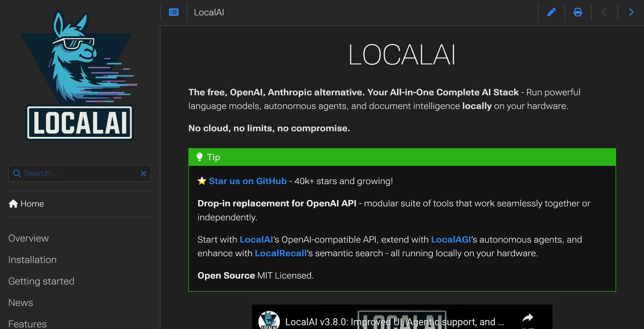This screenshot has width=644, height=329.
Task: Open the Installation page
Action: click(x=32, y=259)
